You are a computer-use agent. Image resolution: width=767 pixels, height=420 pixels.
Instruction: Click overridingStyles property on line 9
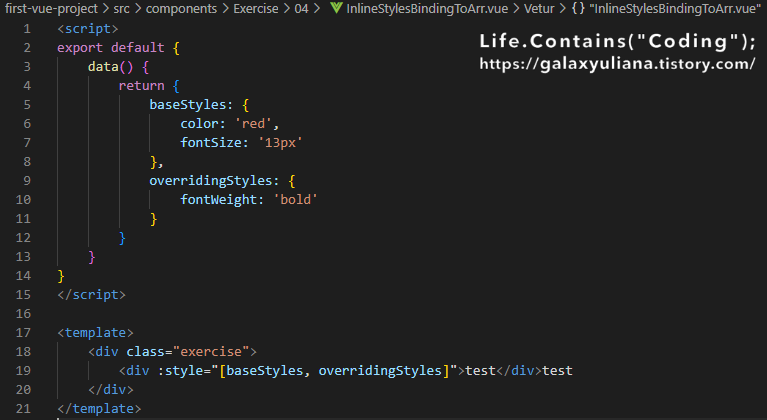[x=211, y=181]
